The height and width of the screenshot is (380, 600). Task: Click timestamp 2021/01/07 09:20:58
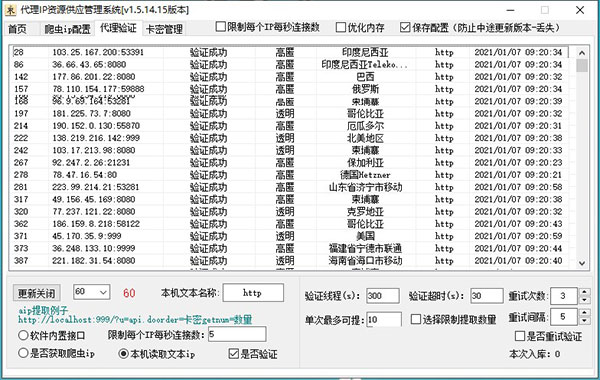[x=518, y=187]
